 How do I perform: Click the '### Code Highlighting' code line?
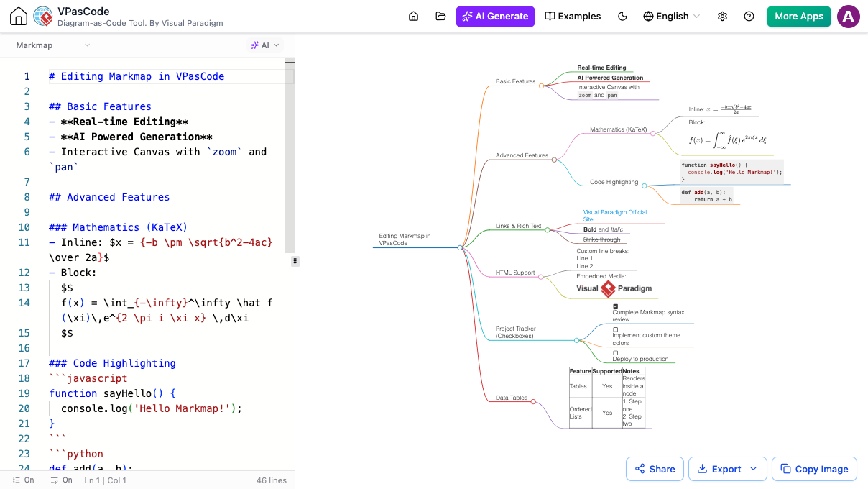pos(112,363)
